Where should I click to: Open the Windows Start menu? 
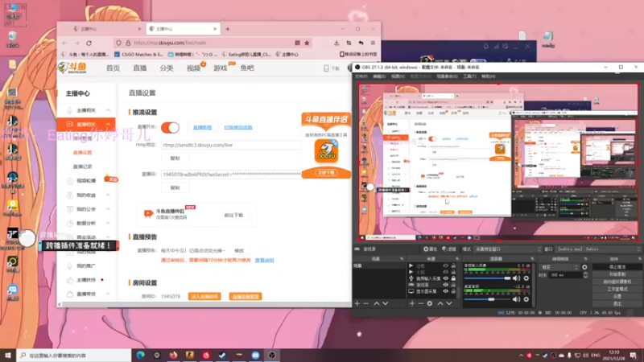click(8, 355)
